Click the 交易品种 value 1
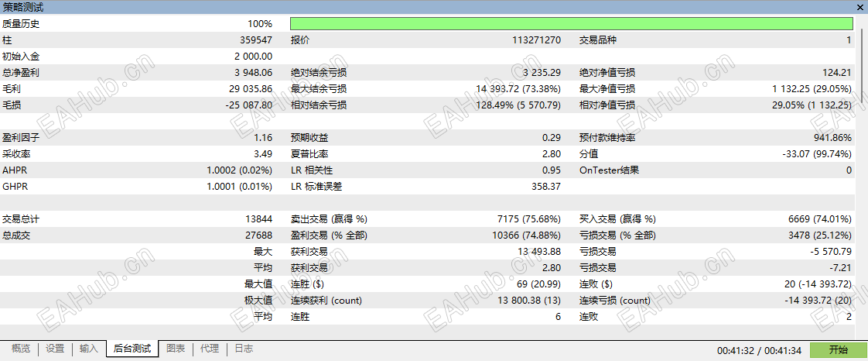Image resolution: width=868 pixels, height=361 pixels. pos(849,40)
